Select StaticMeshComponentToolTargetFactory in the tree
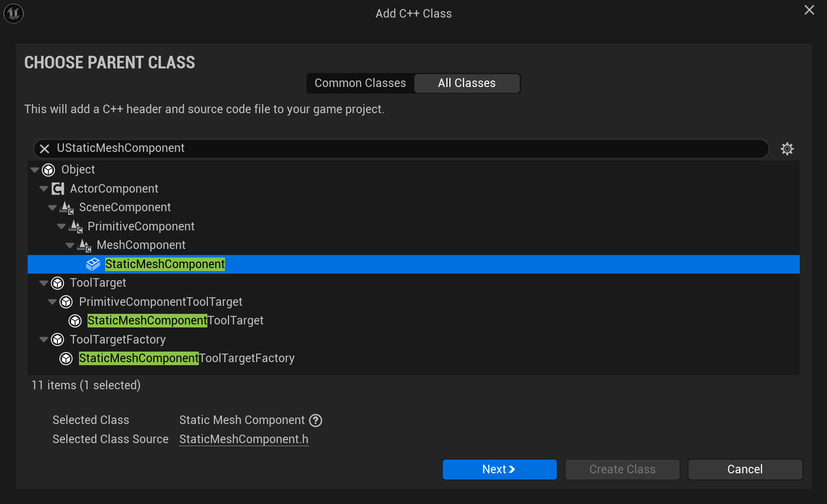This screenshot has height=504, width=827. tap(187, 359)
